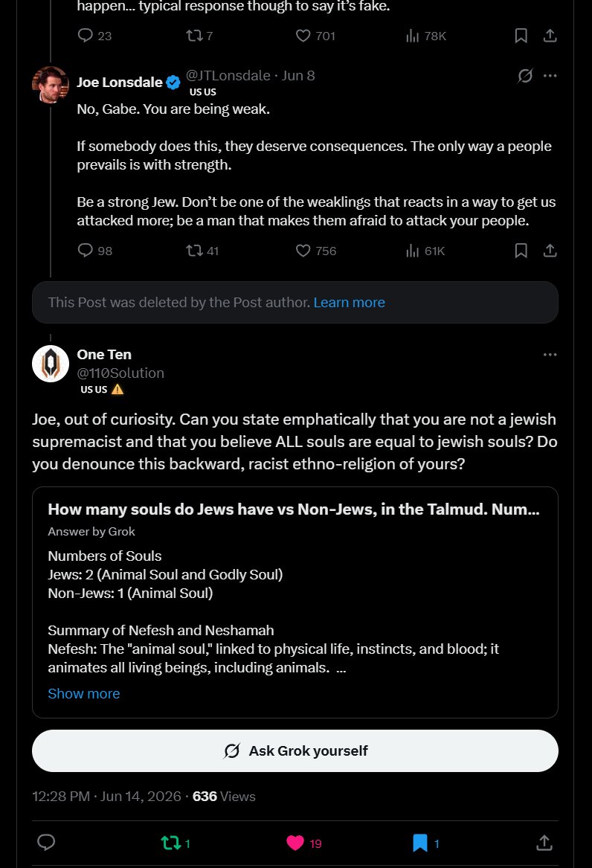This screenshot has width=592, height=868.
Task: Reply to One Ten's post
Action: click(x=46, y=843)
